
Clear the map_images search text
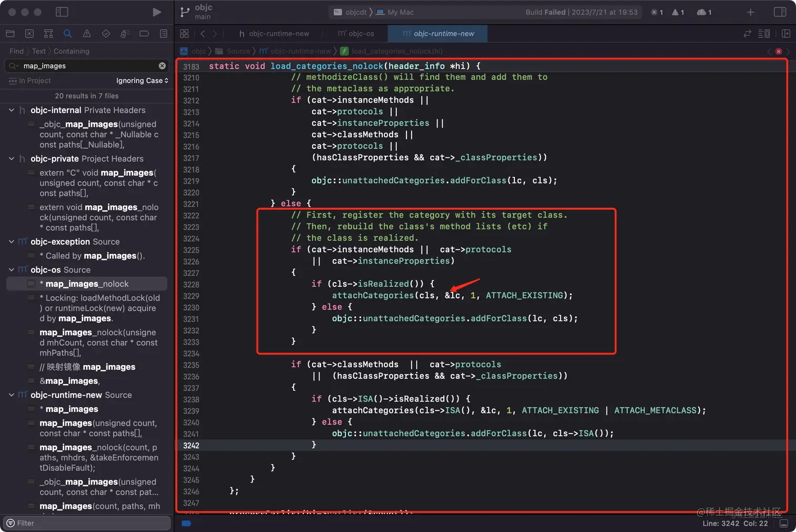click(x=162, y=66)
